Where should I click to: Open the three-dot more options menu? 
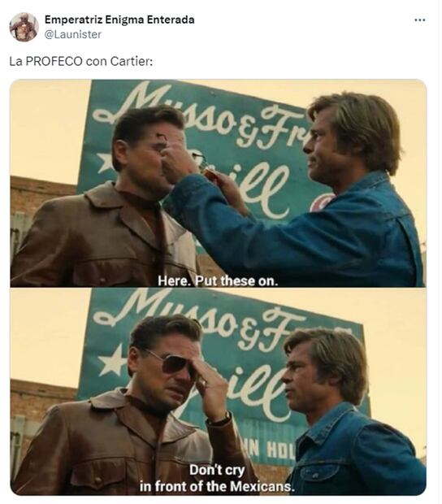(x=419, y=20)
